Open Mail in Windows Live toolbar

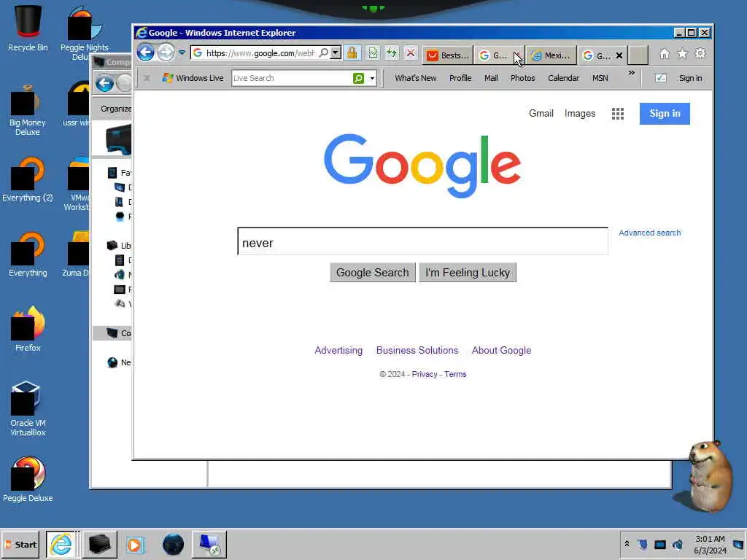point(491,78)
